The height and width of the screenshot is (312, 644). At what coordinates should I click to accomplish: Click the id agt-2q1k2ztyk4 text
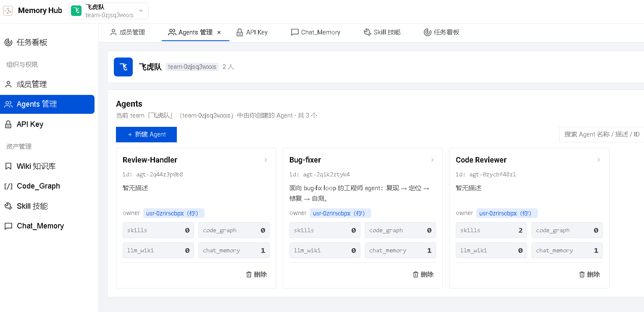(320, 175)
